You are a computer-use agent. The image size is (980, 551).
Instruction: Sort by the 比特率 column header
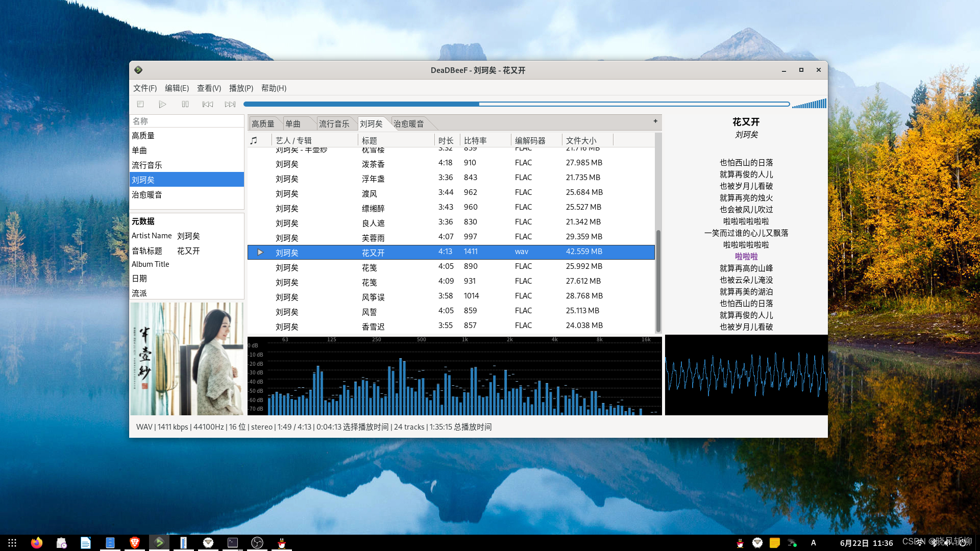(x=475, y=140)
